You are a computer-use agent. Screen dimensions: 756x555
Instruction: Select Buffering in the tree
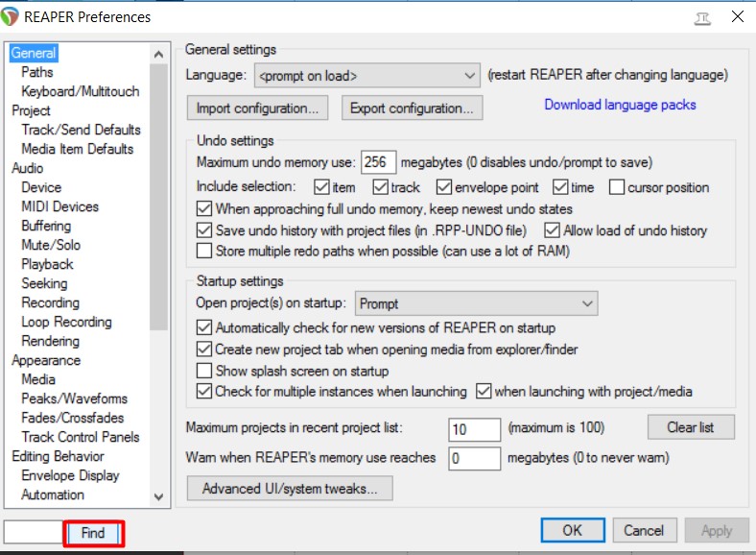46,226
